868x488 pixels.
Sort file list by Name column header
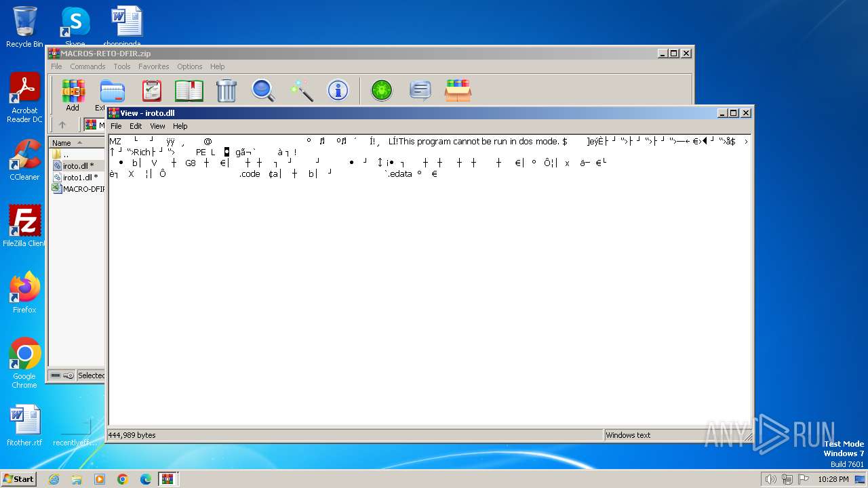click(x=77, y=142)
